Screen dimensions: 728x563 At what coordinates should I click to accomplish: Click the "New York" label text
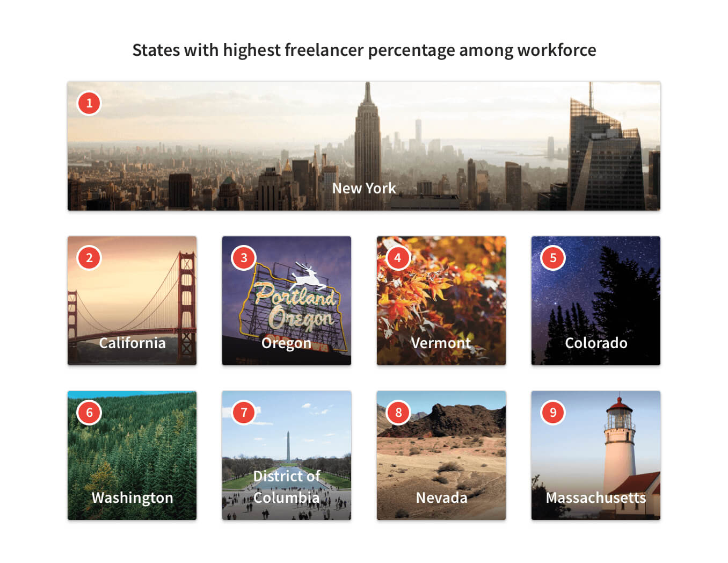(364, 189)
